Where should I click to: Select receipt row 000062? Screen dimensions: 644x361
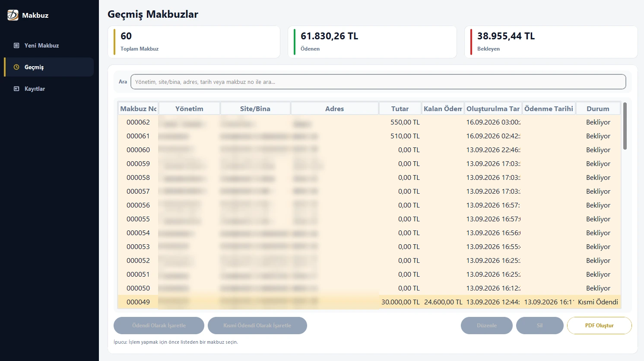pos(369,122)
